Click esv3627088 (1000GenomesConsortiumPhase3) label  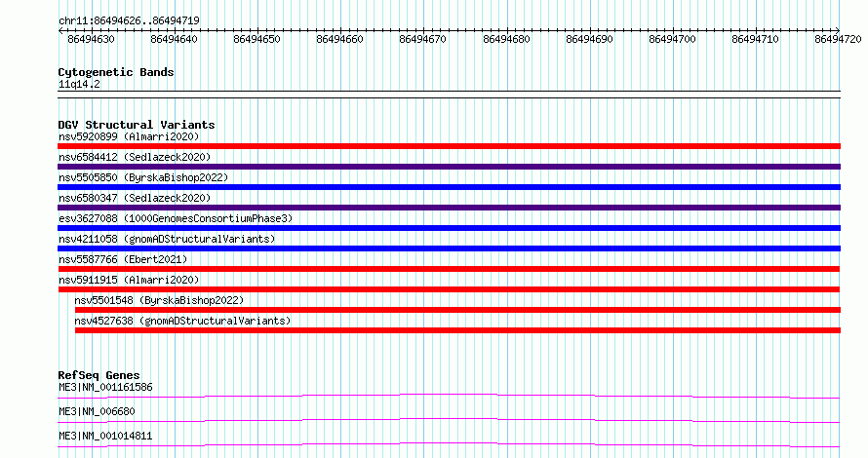pos(176,218)
